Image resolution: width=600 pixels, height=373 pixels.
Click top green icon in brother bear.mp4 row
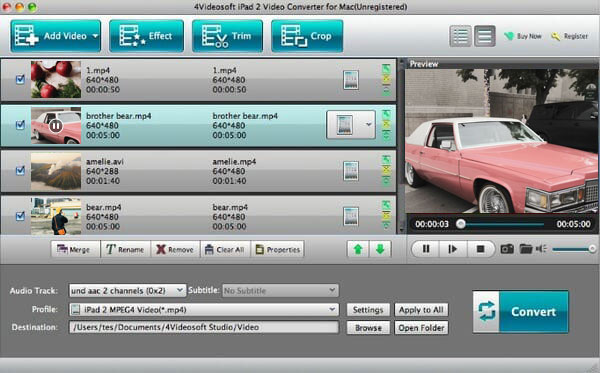click(x=386, y=114)
